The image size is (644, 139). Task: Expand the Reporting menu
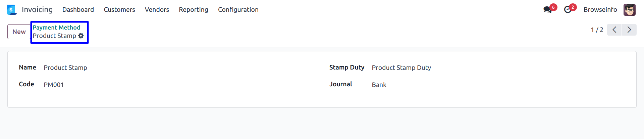(x=194, y=10)
